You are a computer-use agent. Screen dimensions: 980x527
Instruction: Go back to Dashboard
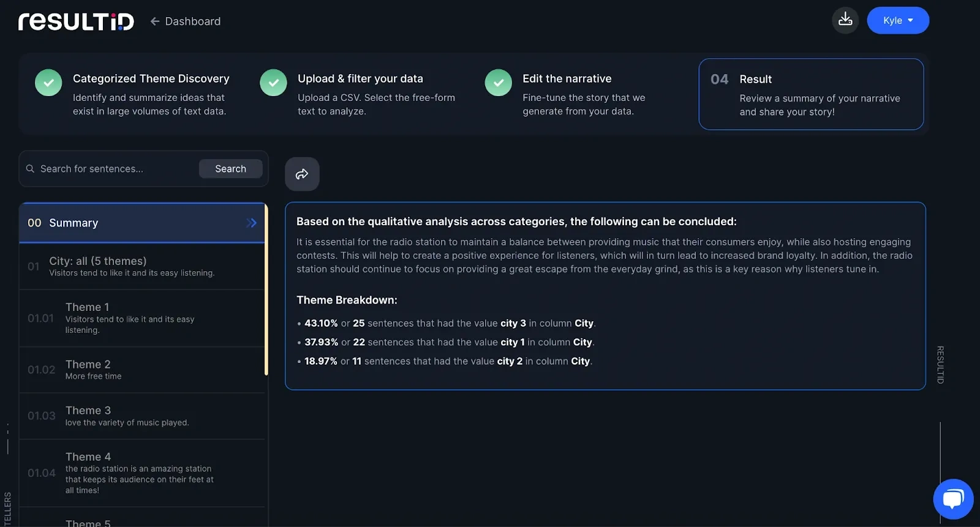(x=186, y=21)
